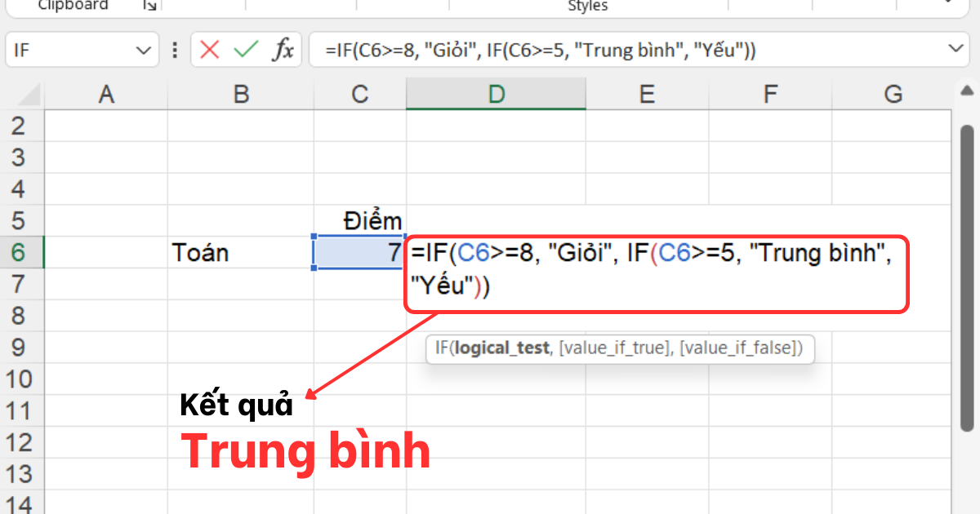Click [value_if_true] in the function tooltip

pyautogui.click(x=614, y=348)
